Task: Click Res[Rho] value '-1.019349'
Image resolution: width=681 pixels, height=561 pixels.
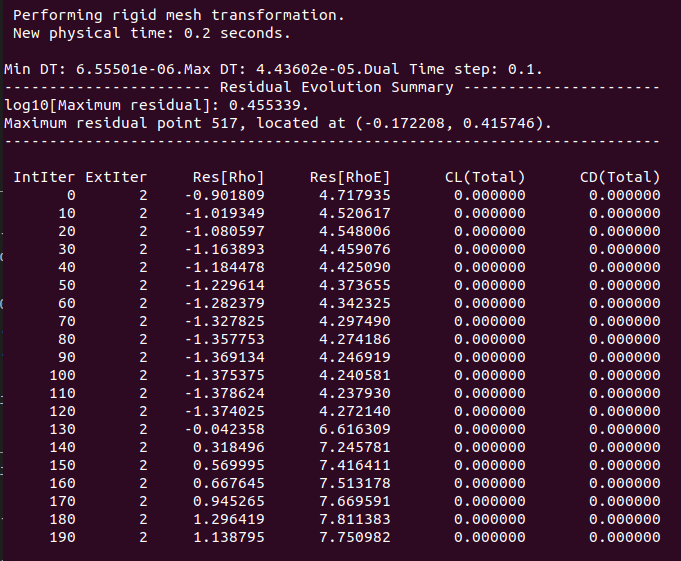Action: (225, 213)
